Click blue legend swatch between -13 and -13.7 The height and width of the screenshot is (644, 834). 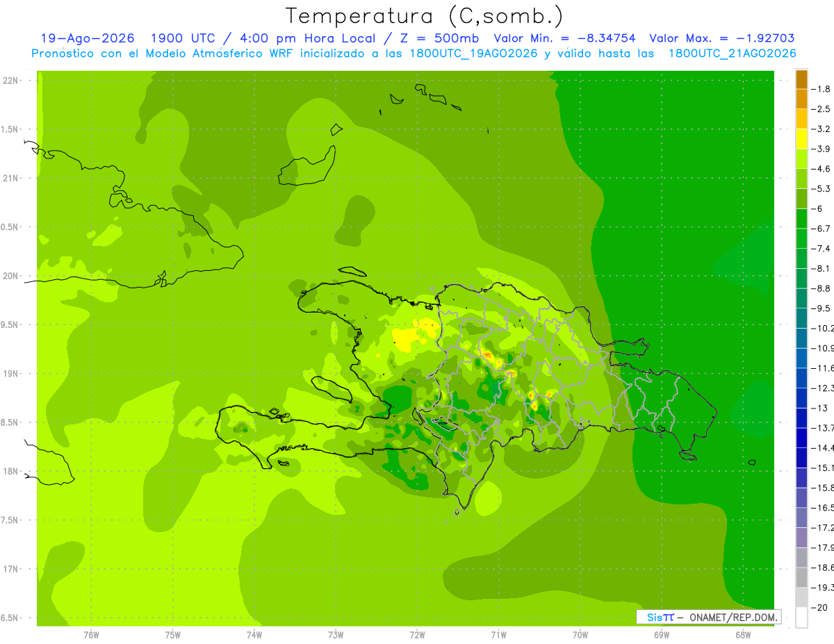pyautogui.click(x=801, y=418)
